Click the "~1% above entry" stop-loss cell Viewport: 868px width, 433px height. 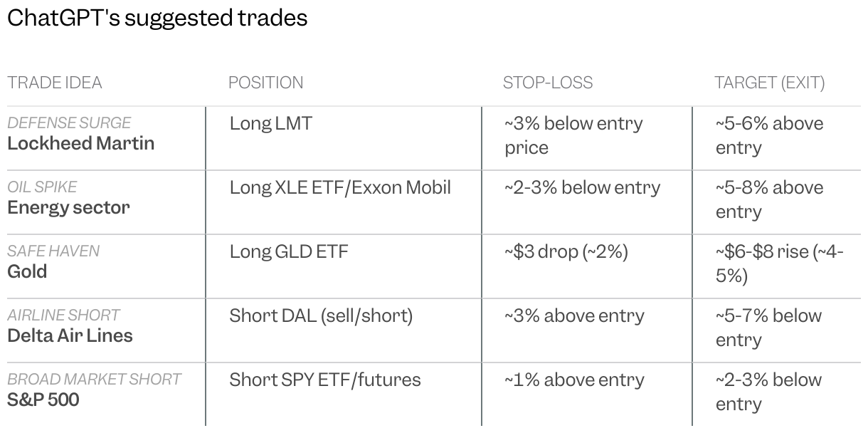[574, 380]
